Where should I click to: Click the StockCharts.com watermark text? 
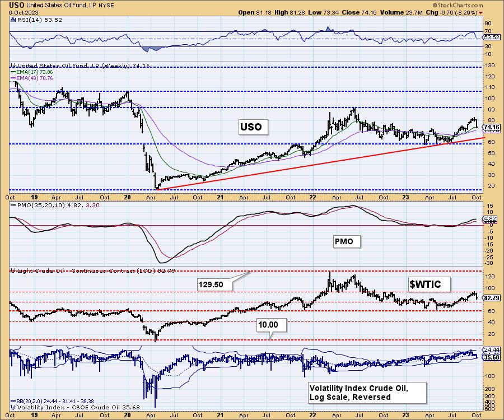point(458,5)
